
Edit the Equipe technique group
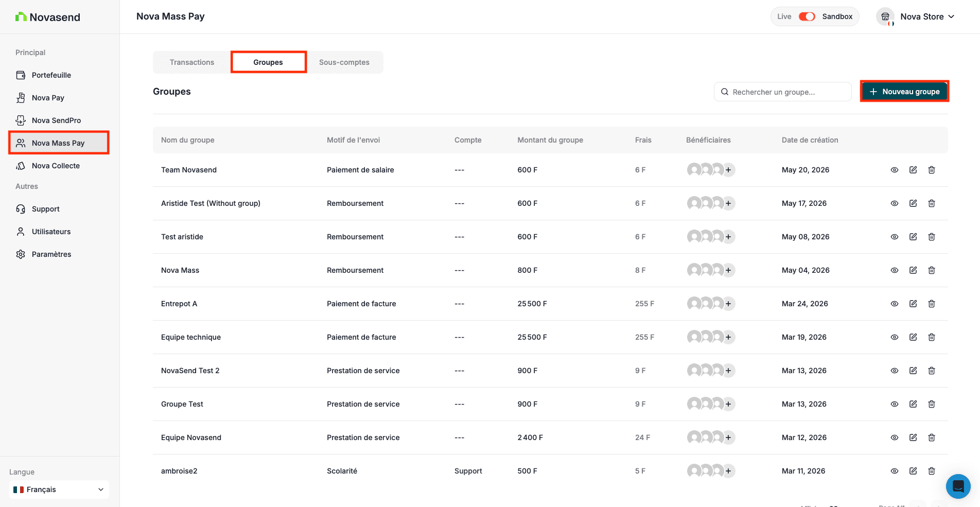click(913, 337)
